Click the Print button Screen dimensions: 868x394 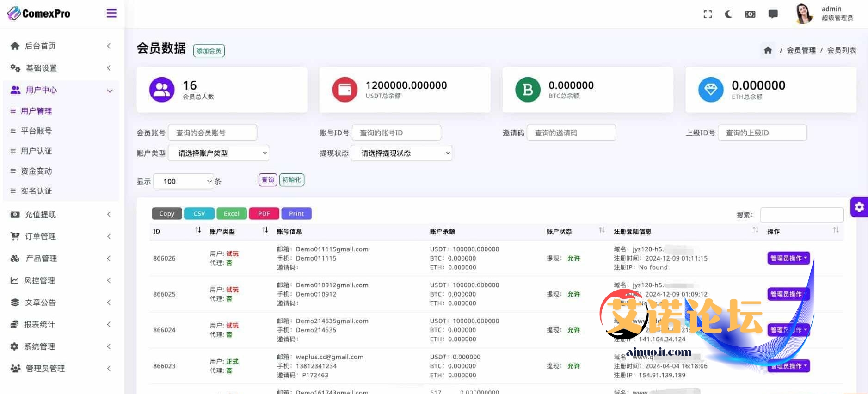pos(296,213)
